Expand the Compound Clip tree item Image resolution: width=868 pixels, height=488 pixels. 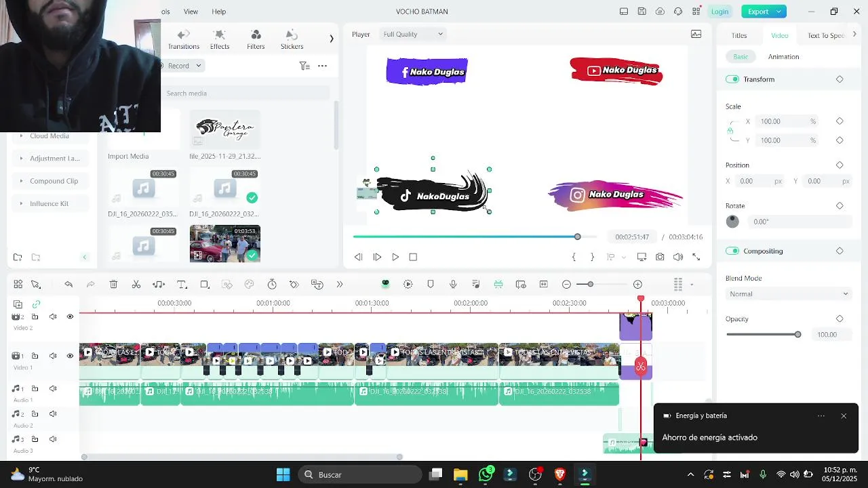click(x=22, y=181)
